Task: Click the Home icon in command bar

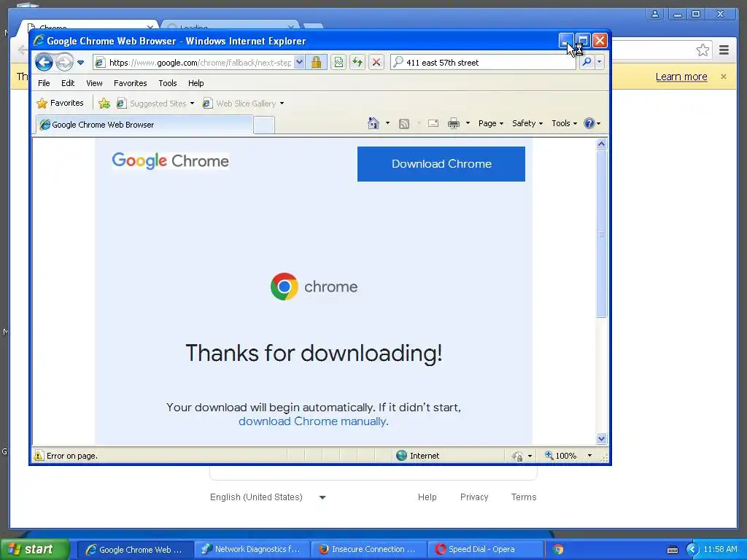Action: pyautogui.click(x=373, y=123)
